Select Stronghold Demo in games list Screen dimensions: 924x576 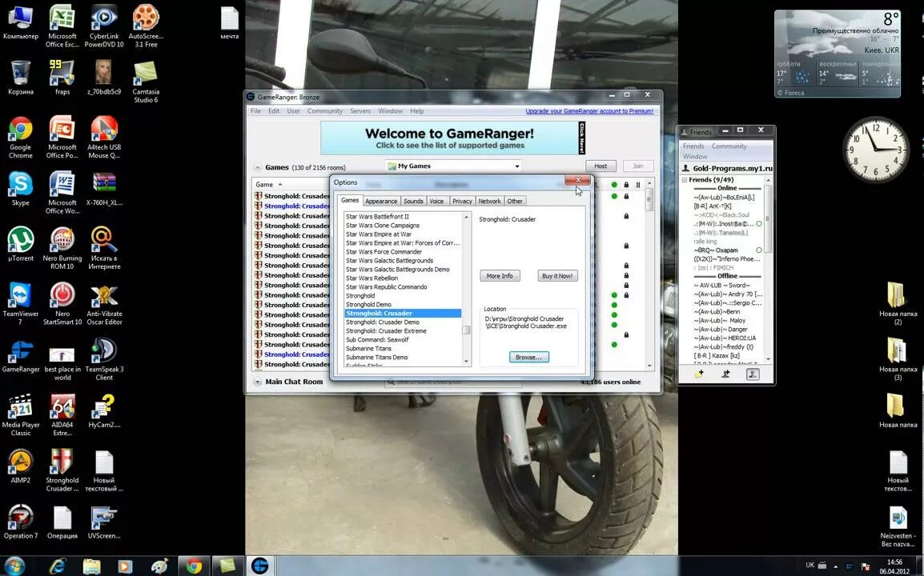pyautogui.click(x=368, y=305)
